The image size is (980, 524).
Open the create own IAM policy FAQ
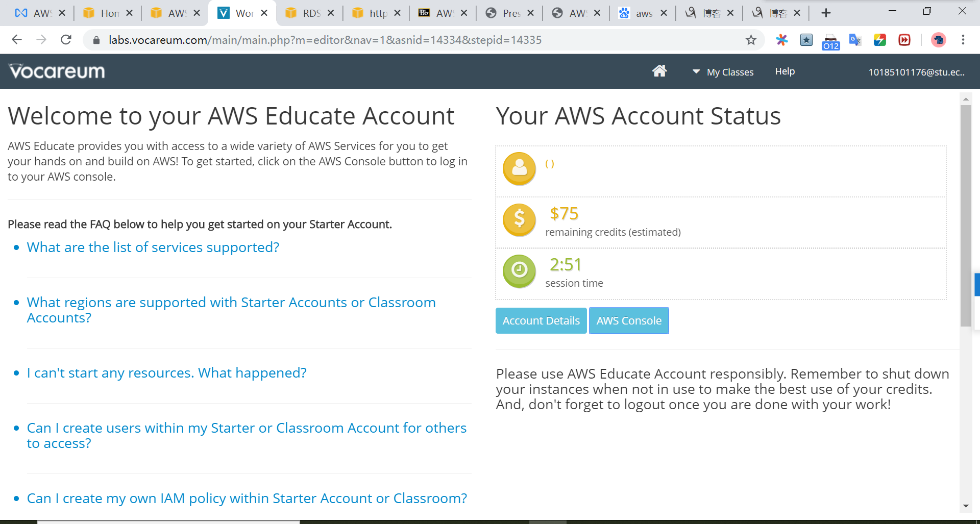coord(247,498)
